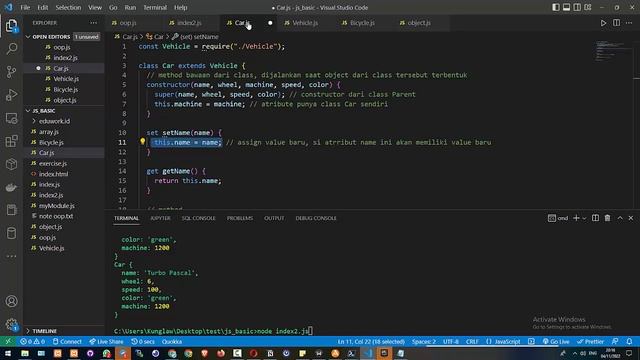Run the code with the play icon

pyautogui.click(x=603, y=23)
